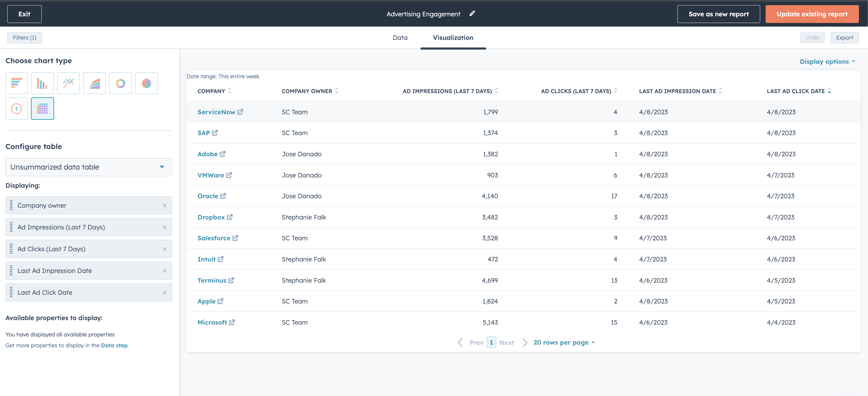Open Microsoft record via external link icon
This screenshot has width=868, height=396.
point(232,323)
